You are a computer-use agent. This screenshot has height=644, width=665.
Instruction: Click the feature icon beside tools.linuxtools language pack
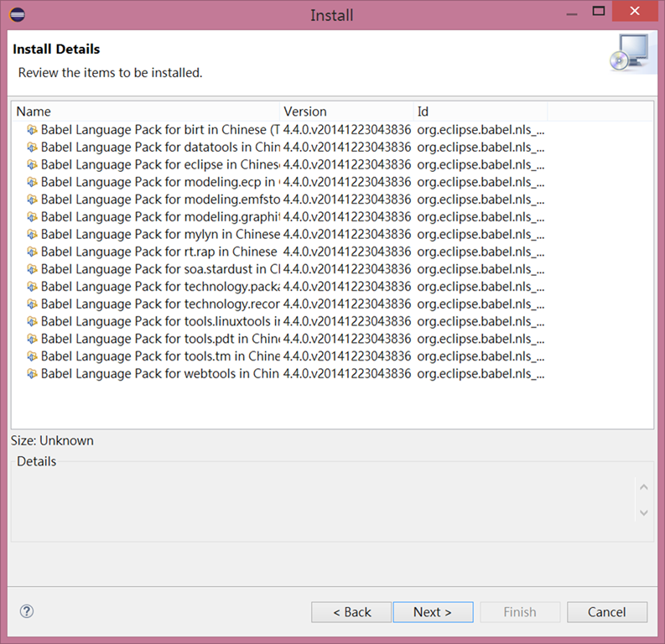coord(32,321)
